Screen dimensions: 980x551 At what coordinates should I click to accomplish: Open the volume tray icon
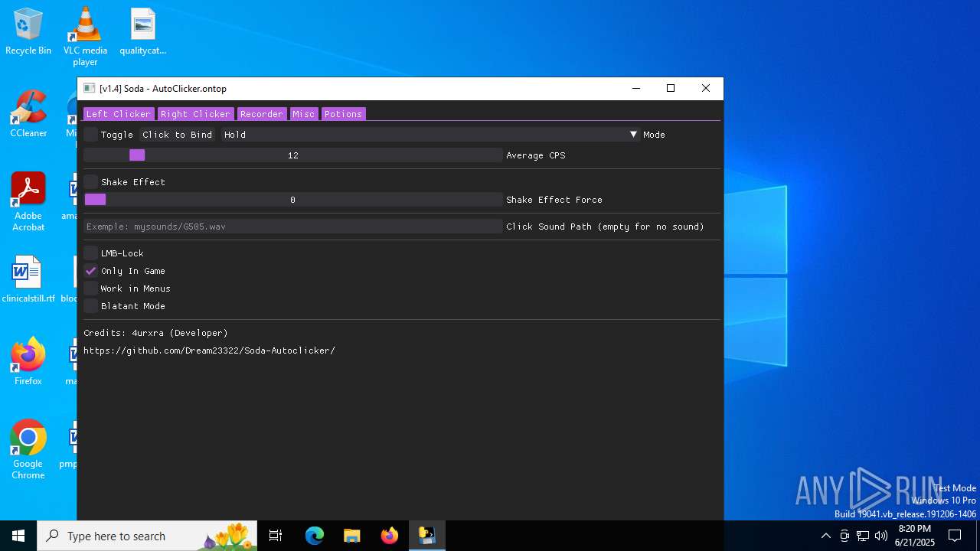tap(881, 536)
